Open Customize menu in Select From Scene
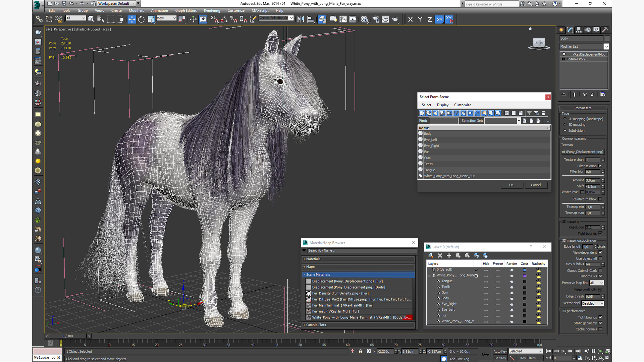The image size is (644, 362). tap(463, 105)
